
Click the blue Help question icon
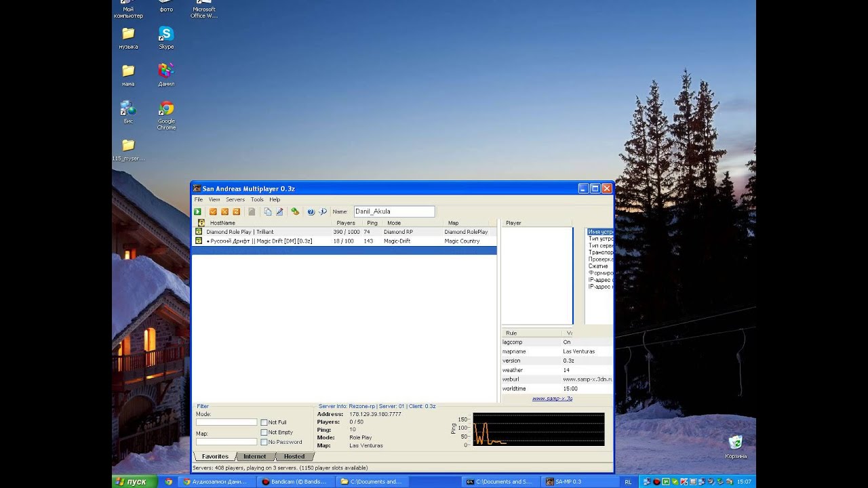(x=311, y=211)
